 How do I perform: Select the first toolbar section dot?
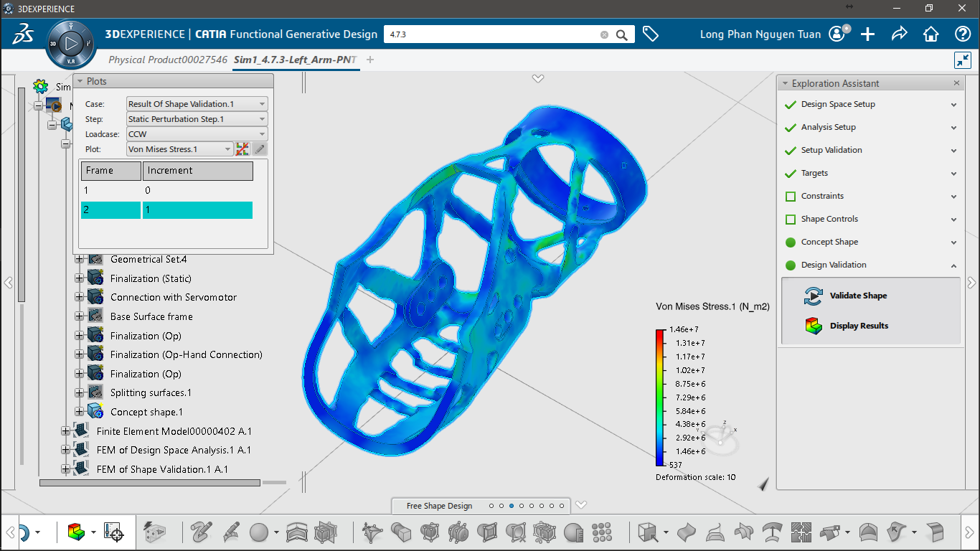491,506
